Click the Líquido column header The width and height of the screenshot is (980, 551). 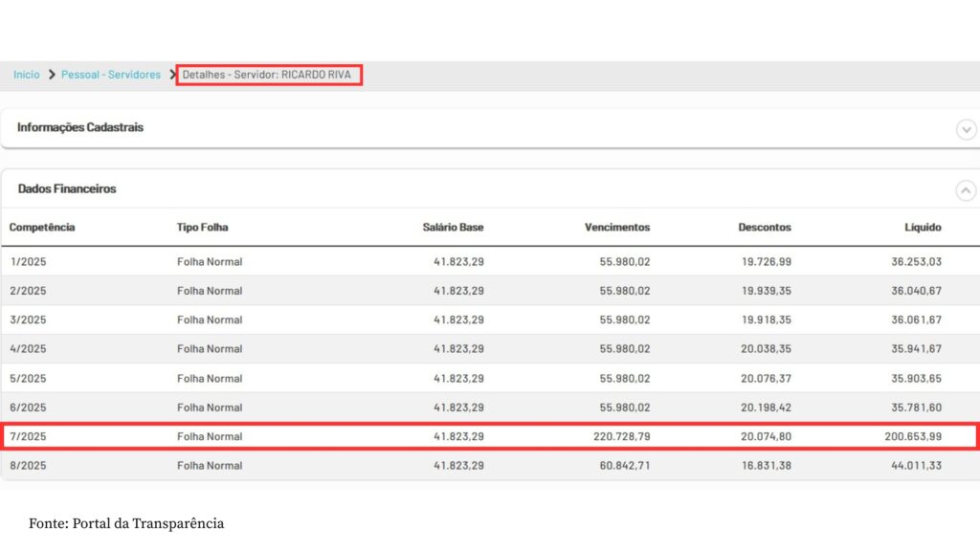(x=923, y=228)
